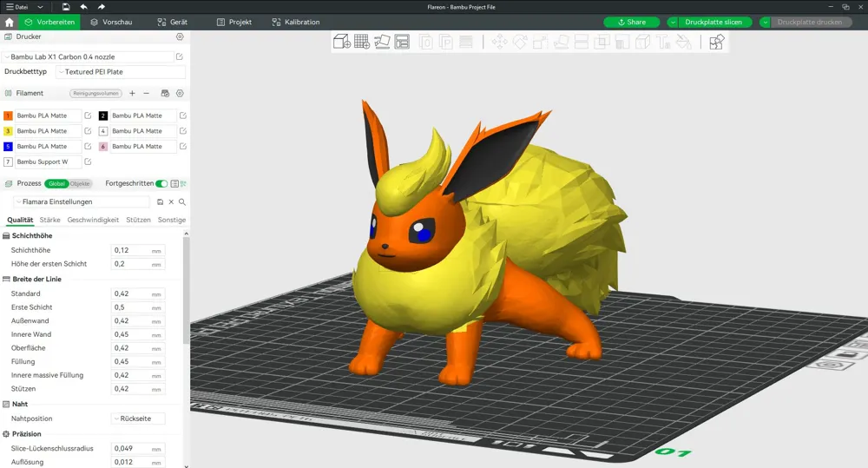Click orange filament 1 color swatch
This screenshot has height=468, width=868.
coord(8,115)
